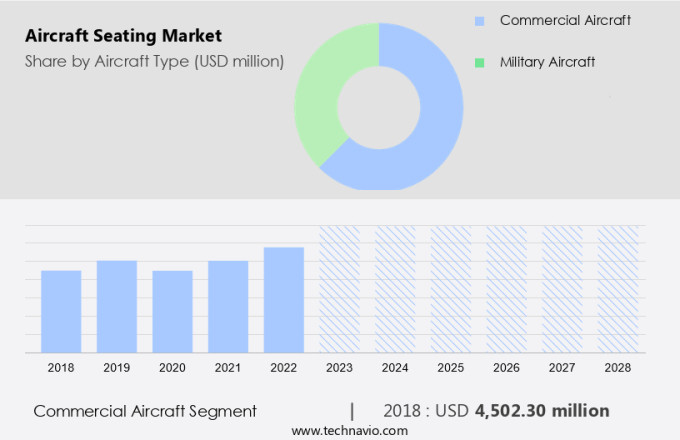Select the Military Aircraft legend label
Image resolution: width=680 pixels, height=440 pixels.
pyautogui.click(x=547, y=62)
